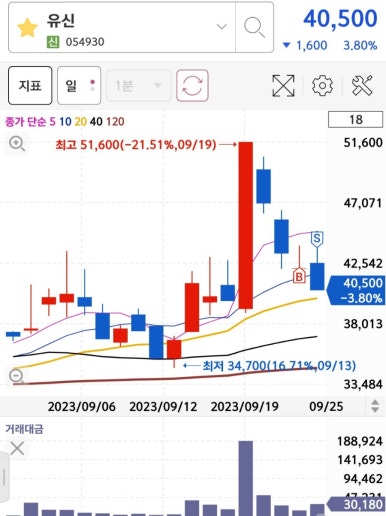This screenshot has width=386, height=516.
Task: Click the 2023/09/12 date label
Action: pyautogui.click(x=163, y=406)
